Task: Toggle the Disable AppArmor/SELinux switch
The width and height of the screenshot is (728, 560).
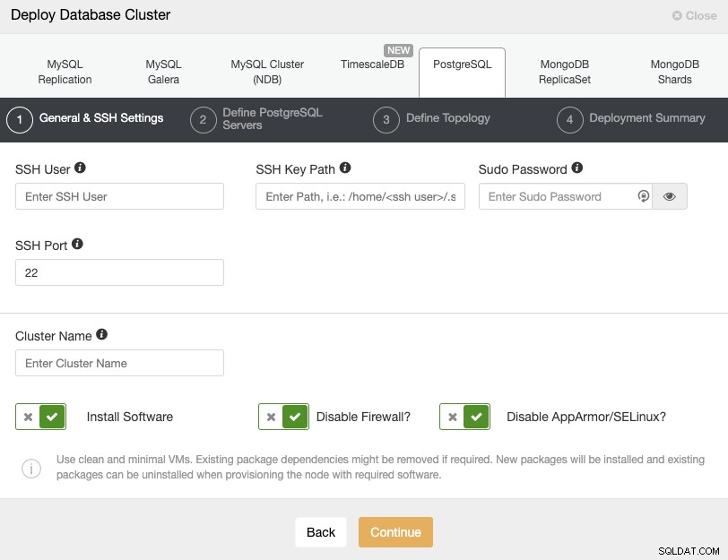Action: 464,417
